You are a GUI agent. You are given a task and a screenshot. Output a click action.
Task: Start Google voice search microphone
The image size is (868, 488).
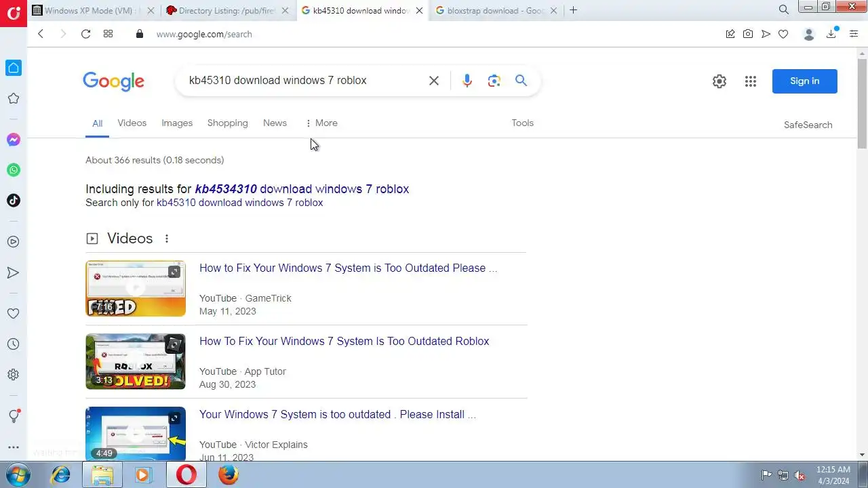click(467, 81)
